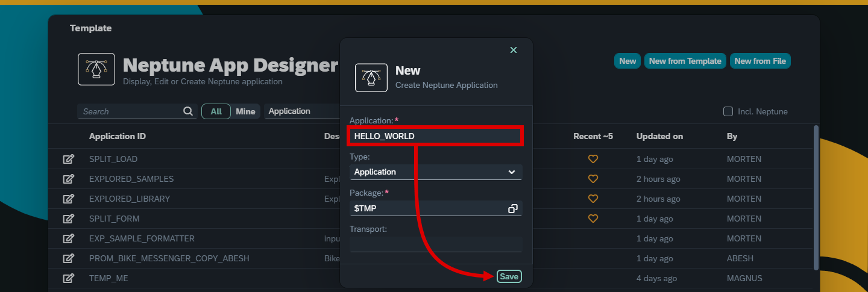Close the New dialog with X
868x292 pixels.
[514, 50]
